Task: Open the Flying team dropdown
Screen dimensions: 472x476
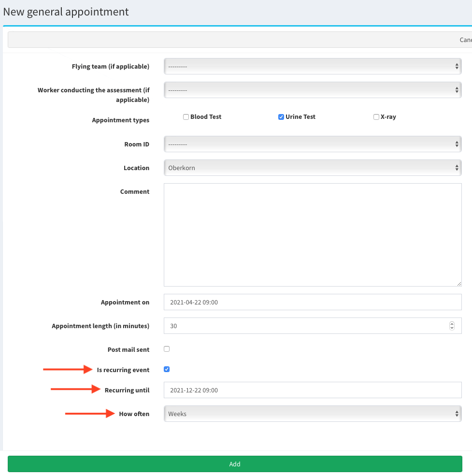Action: [x=313, y=66]
